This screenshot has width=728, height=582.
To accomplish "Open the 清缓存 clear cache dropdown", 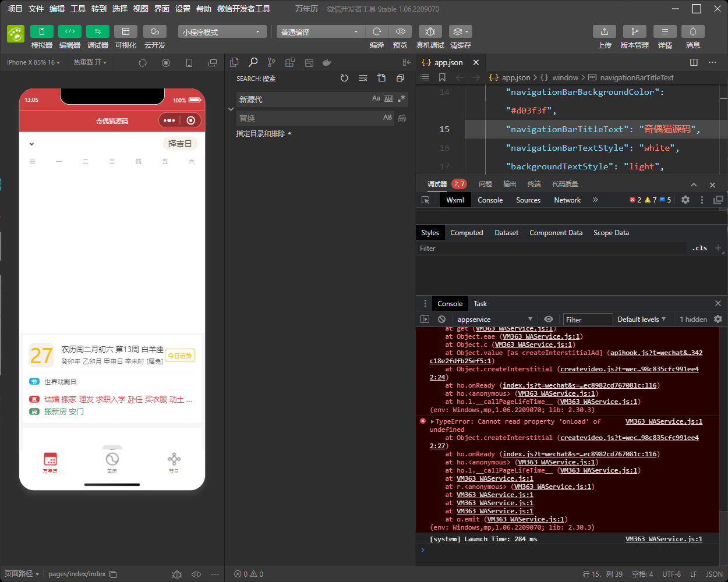I will click(x=461, y=31).
